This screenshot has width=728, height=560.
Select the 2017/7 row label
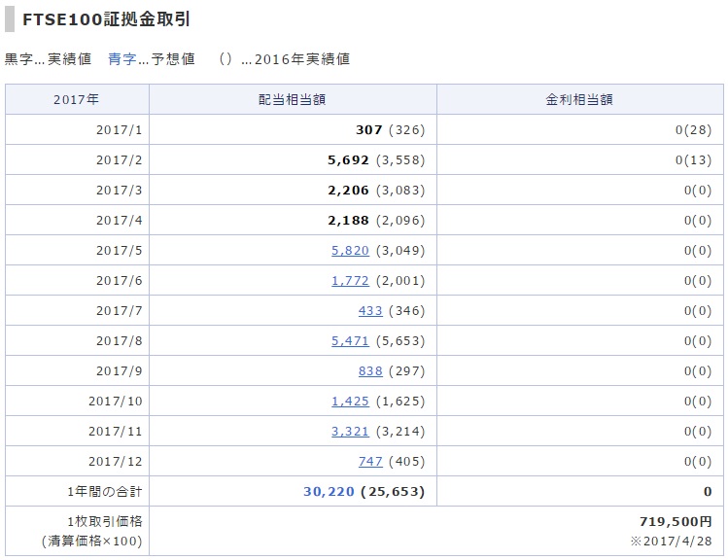coord(119,311)
